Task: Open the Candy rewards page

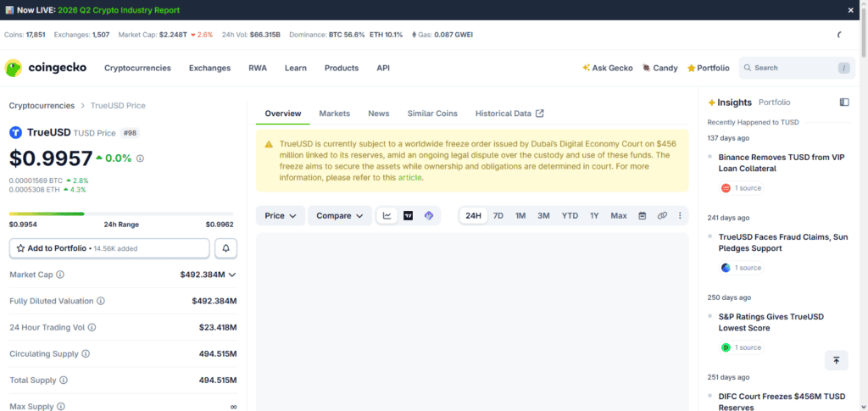Action: (x=659, y=68)
